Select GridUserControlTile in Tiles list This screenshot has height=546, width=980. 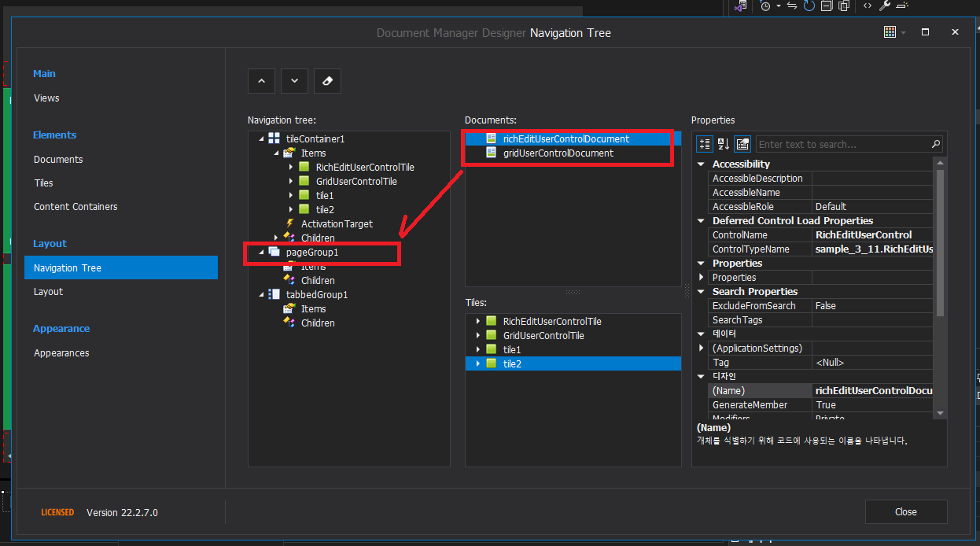coord(543,335)
